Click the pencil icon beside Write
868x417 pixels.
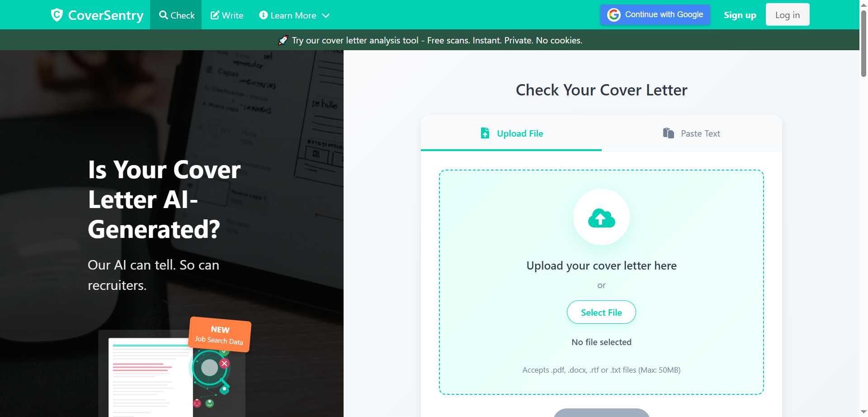(x=215, y=15)
